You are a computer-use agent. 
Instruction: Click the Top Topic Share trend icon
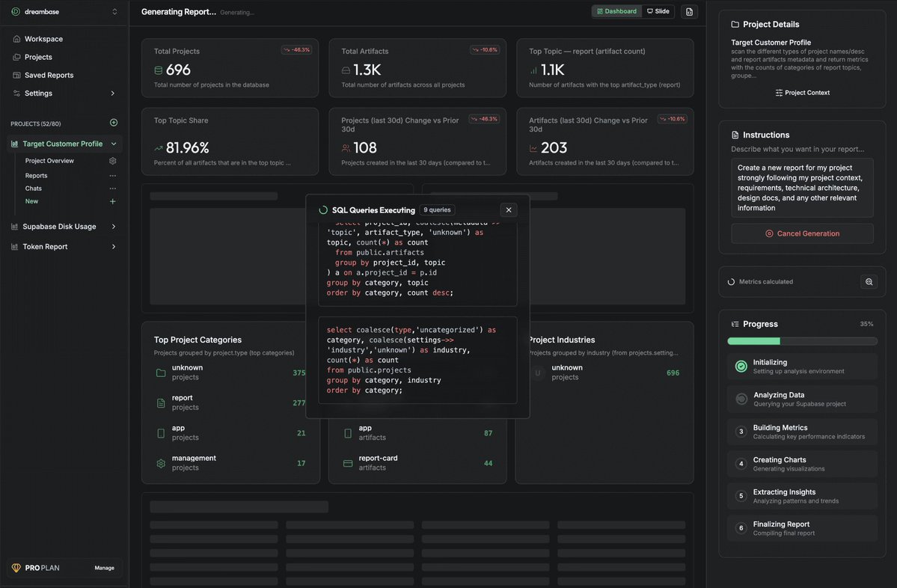(x=159, y=148)
